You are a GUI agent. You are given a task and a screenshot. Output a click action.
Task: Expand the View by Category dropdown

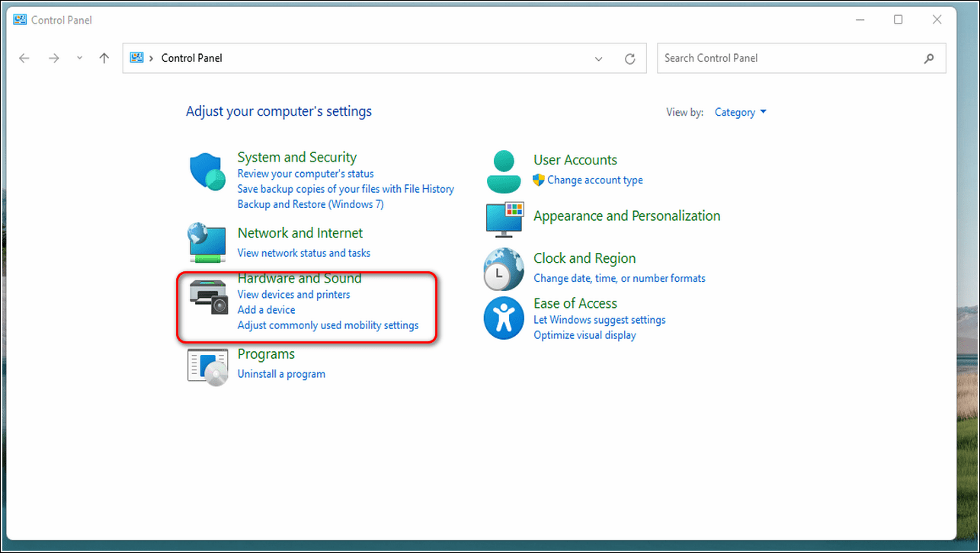740,113
